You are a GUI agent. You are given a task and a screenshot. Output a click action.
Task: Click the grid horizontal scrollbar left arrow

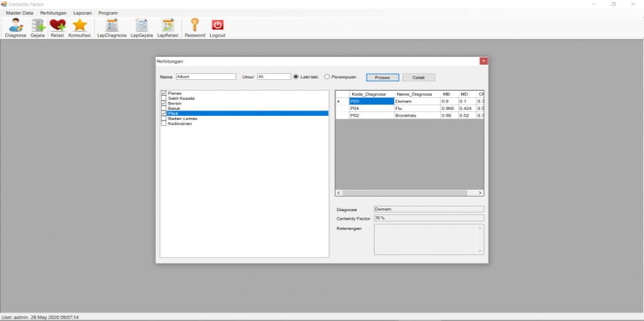pyautogui.click(x=339, y=192)
